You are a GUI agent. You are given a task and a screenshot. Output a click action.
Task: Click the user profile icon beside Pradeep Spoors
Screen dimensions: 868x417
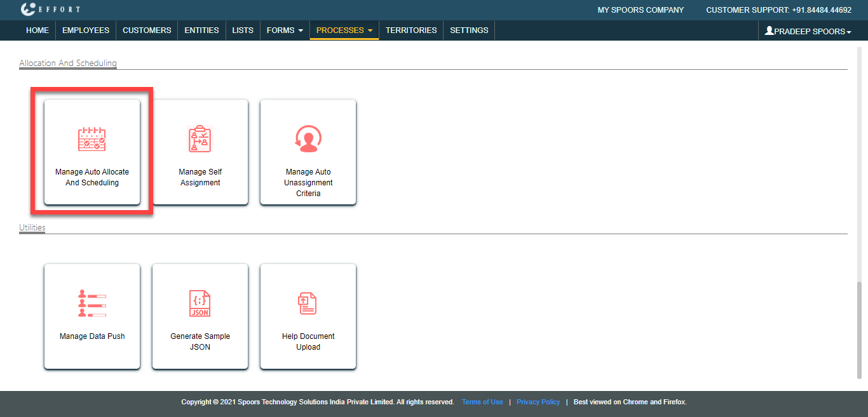[x=769, y=30]
